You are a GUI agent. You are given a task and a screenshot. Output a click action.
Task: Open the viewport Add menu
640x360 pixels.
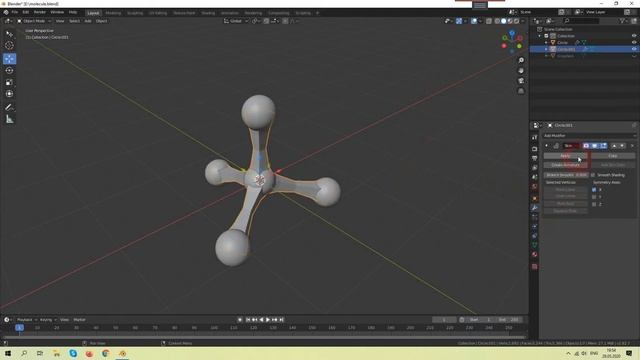pos(88,21)
